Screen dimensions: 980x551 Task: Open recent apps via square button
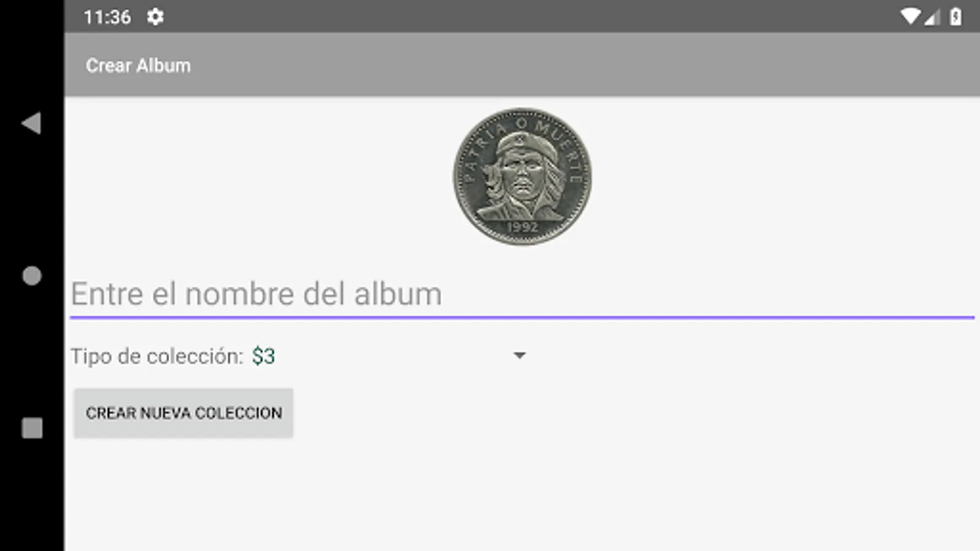(x=32, y=428)
